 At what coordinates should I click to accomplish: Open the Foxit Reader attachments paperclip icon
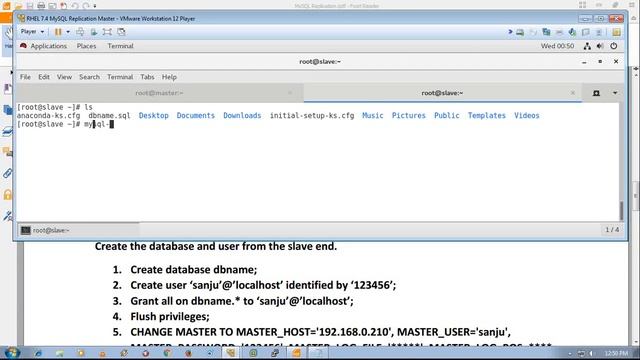[x=7, y=173]
